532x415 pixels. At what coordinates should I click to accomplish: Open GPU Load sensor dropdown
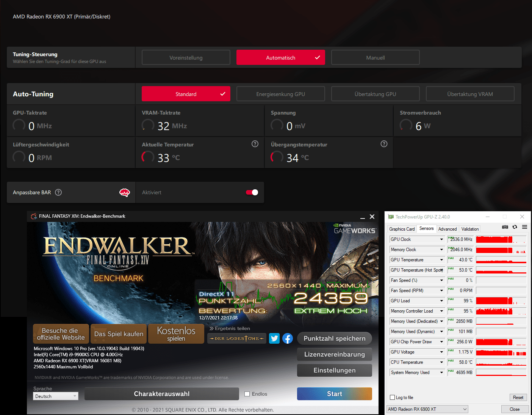(441, 301)
